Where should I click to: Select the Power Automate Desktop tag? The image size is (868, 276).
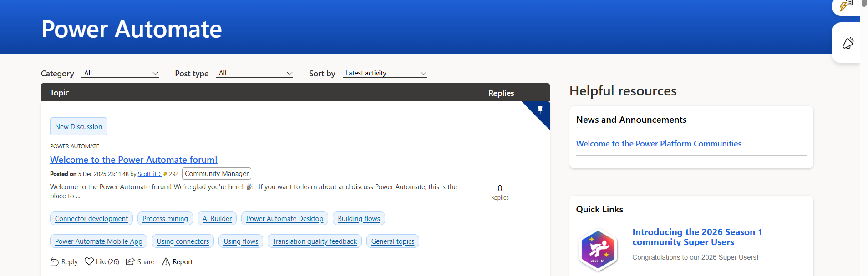285,218
